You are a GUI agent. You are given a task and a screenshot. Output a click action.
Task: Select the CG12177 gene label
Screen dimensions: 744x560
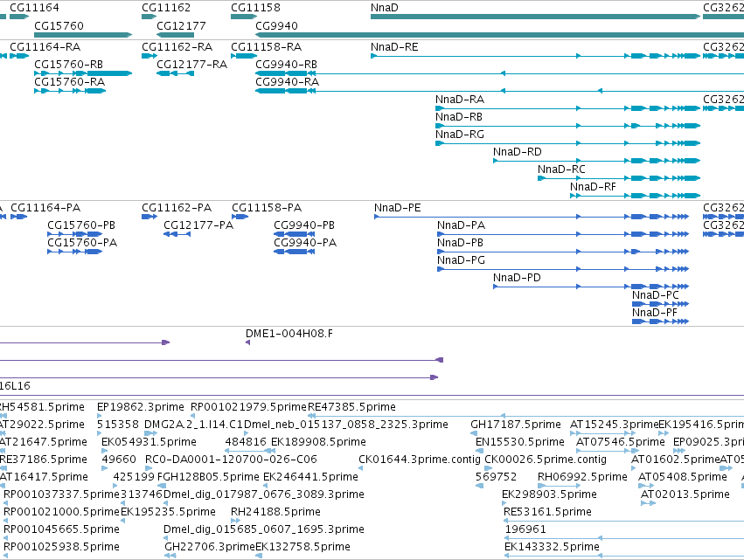[181, 25]
